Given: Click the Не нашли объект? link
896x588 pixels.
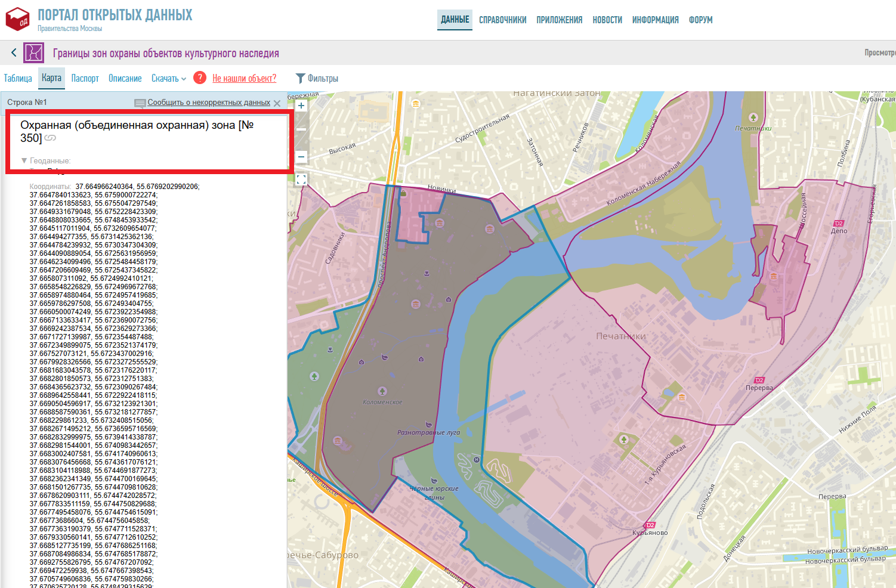Looking at the screenshot, I should point(244,78).
